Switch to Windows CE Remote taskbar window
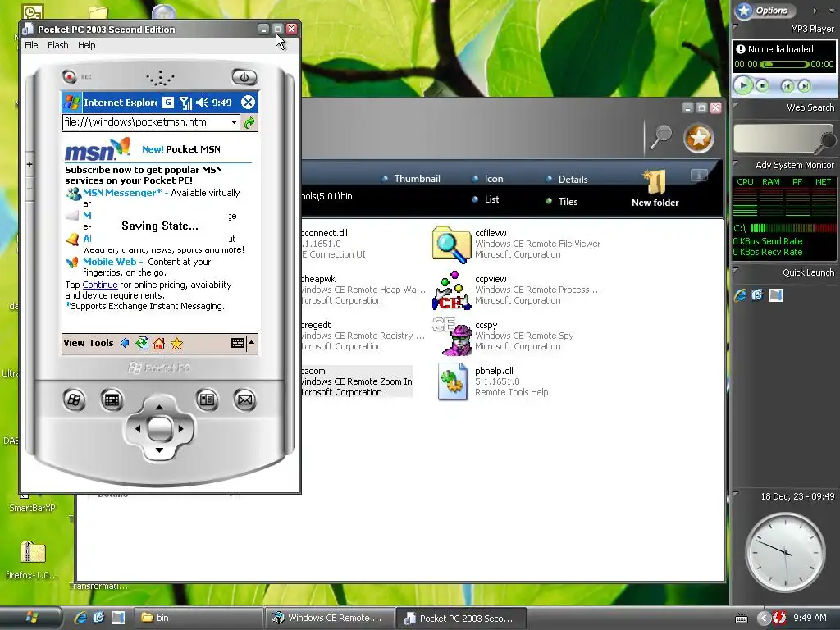 (x=330, y=619)
